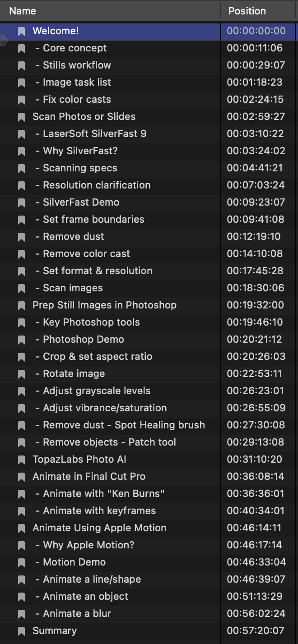Click the marker icon beside Animate a blur

(x=21, y=614)
